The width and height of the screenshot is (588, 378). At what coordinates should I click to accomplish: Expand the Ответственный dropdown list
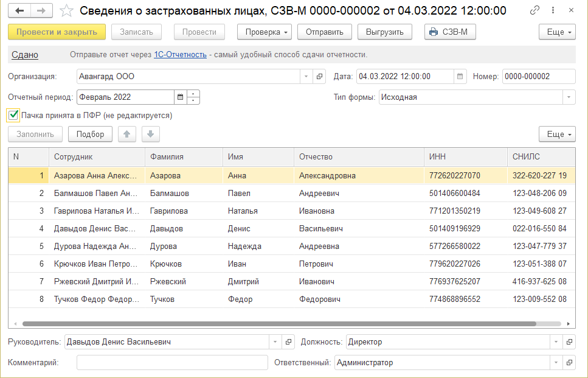(x=556, y=363)
